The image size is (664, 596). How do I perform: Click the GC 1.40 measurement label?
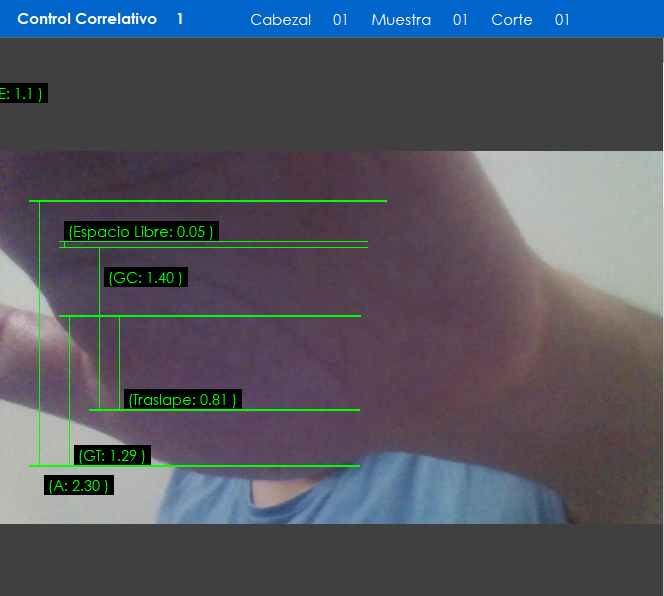(145, 277)
